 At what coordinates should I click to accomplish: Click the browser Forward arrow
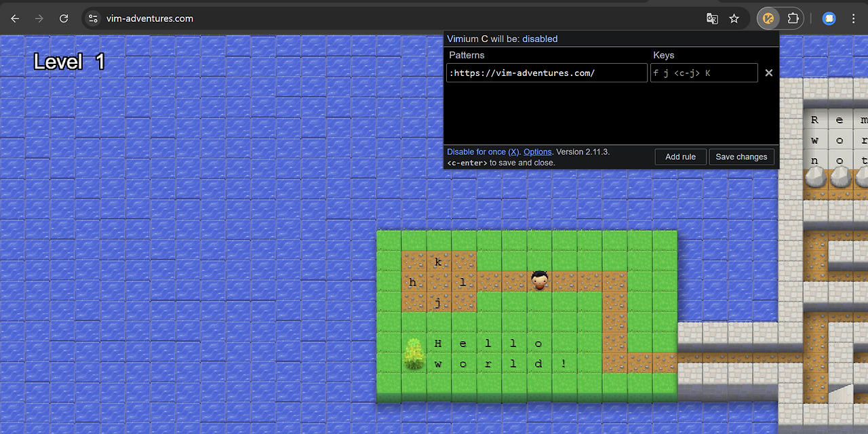point(39,19)
